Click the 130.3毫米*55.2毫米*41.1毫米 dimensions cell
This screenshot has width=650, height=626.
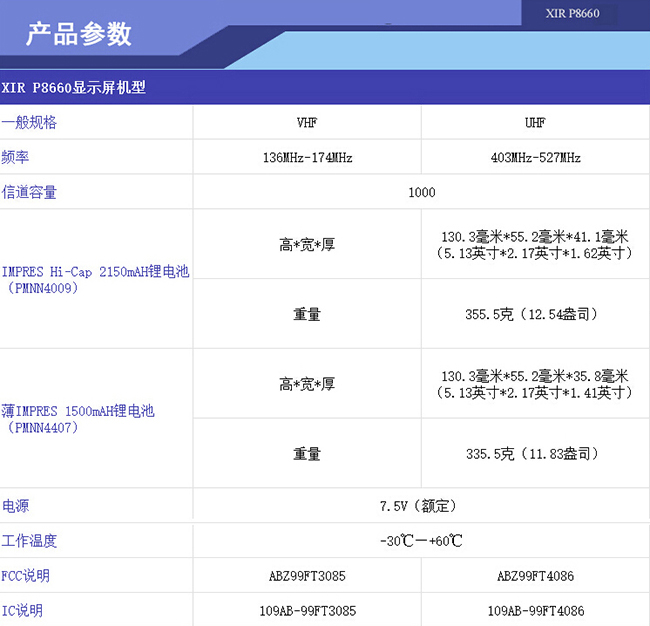pyautogui.click(x=535, y=245)
